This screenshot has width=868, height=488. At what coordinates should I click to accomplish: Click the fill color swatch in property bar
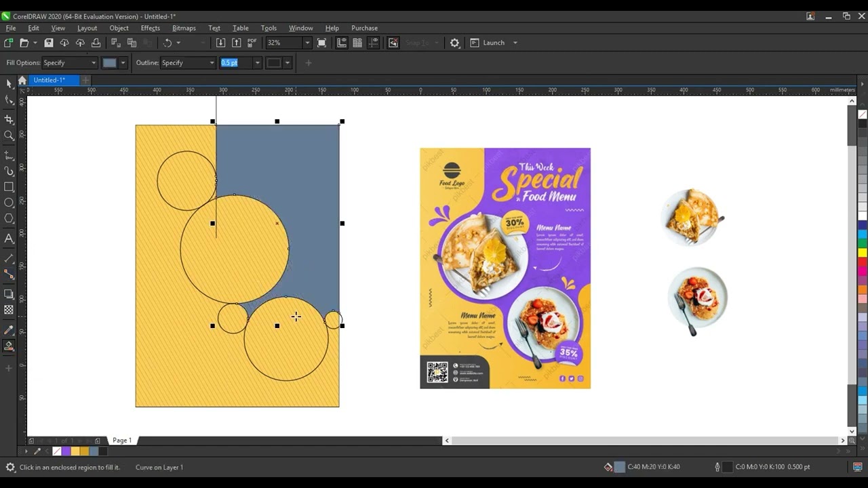(110, 63)
